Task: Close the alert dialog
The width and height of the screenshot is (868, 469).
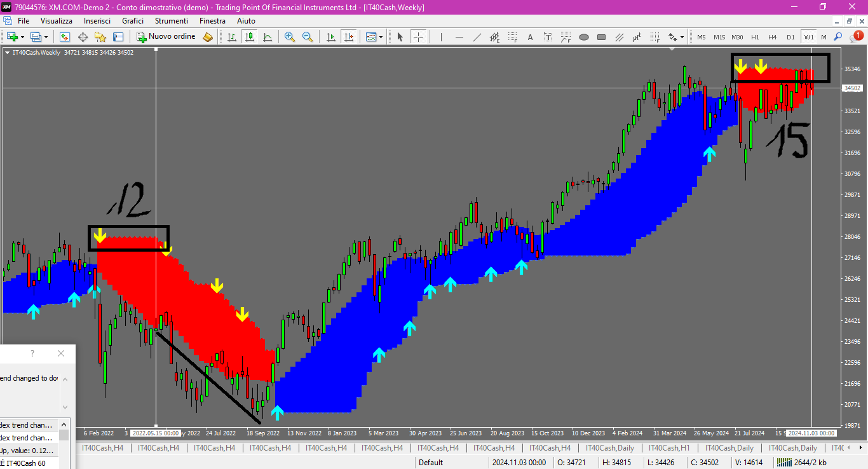Action: point(61,353)
